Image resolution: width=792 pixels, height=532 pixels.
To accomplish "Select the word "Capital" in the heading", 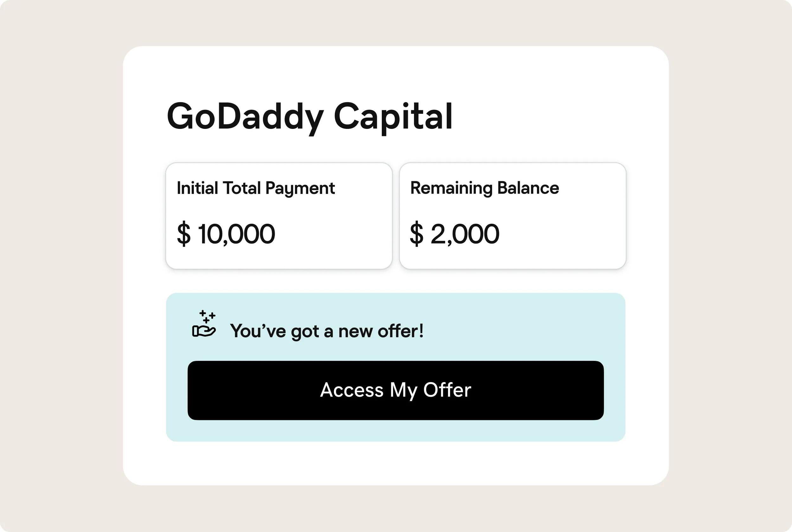I will tap(393, 116).
